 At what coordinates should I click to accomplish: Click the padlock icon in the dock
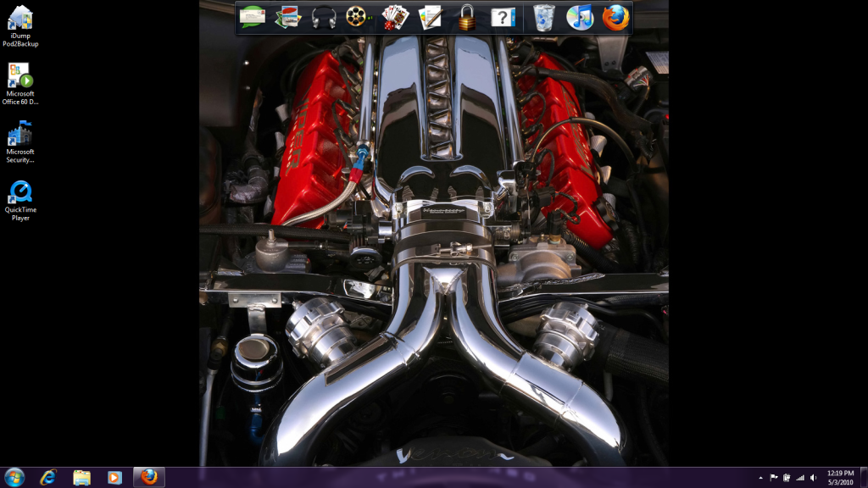(x=466, y=17)
